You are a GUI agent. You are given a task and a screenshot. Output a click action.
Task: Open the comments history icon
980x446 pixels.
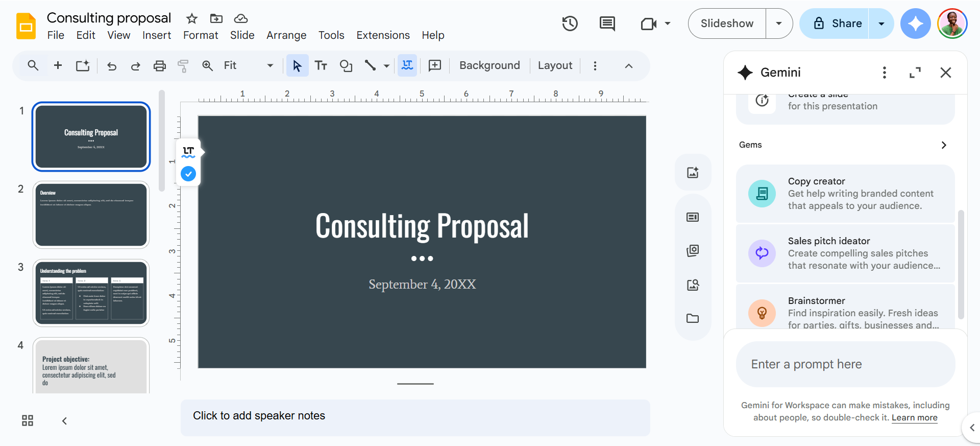(x=607, y=24)
